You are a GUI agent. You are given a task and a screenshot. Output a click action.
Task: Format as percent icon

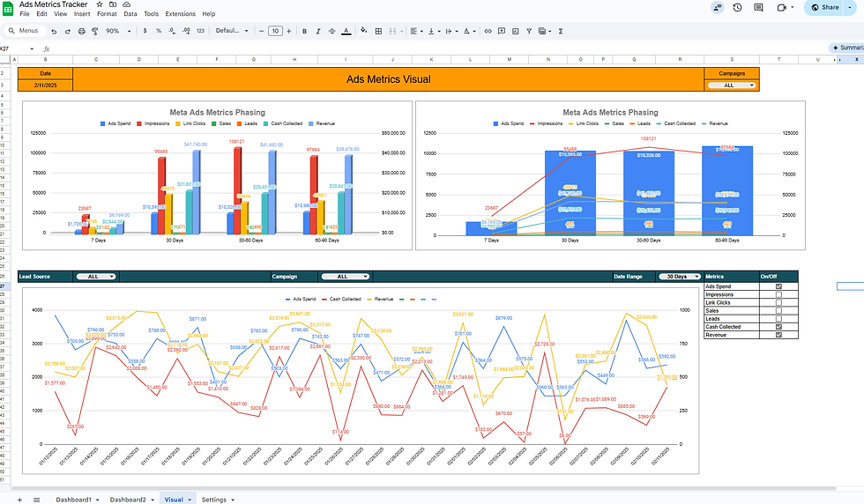tap(159, 31)
